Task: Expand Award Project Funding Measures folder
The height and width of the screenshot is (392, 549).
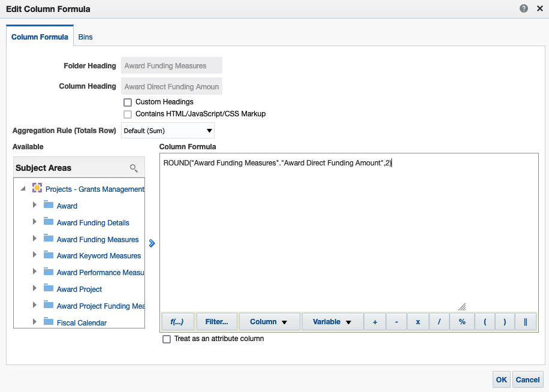Action: tap(34, 305)
